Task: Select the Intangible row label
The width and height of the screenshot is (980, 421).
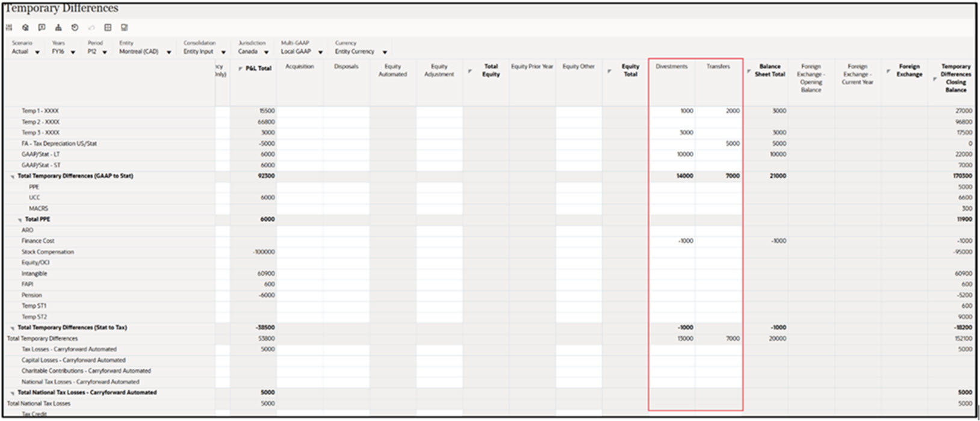Action: pos(34,274)
